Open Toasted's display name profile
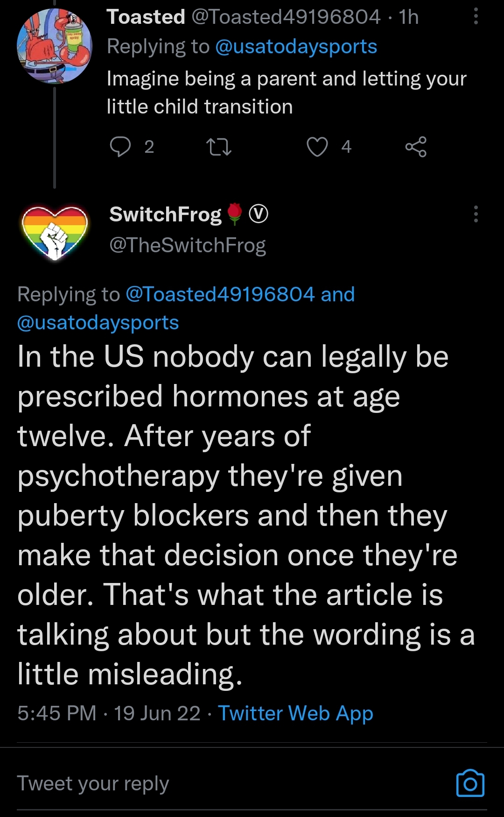The image size is (504, 817). pyautogui.click(x=146, y=17)
